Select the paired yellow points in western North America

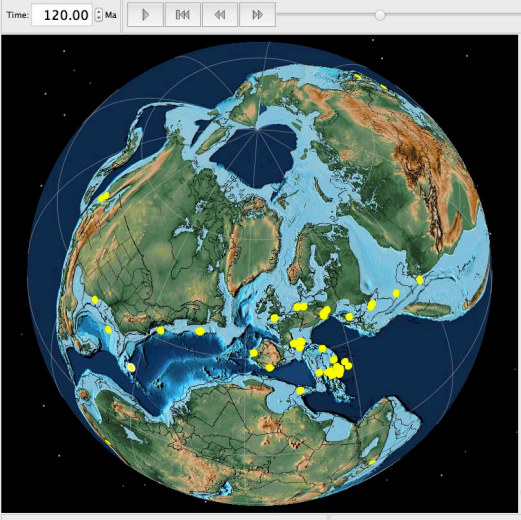(x=104, y=197)
